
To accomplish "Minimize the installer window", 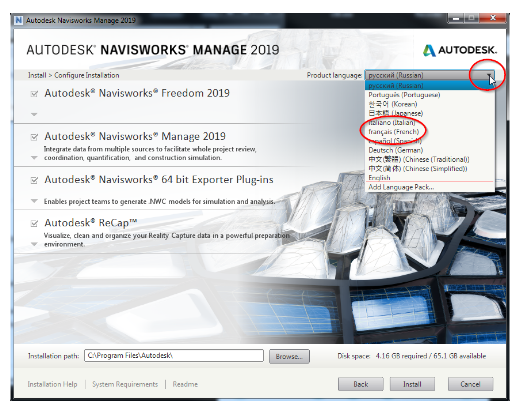I will tap(456, 18).
